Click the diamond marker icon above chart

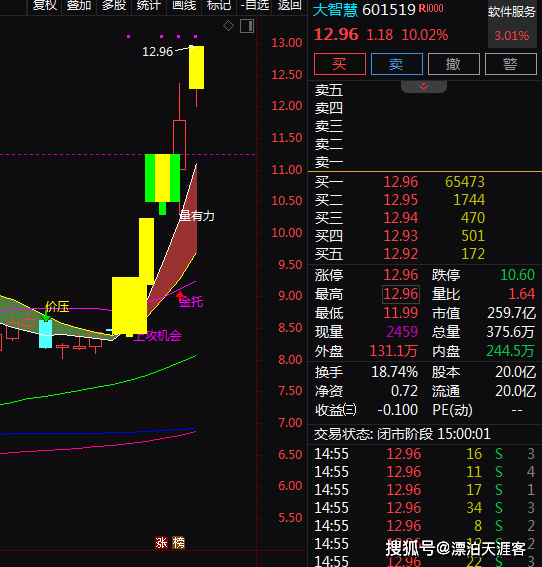(229, 26)
